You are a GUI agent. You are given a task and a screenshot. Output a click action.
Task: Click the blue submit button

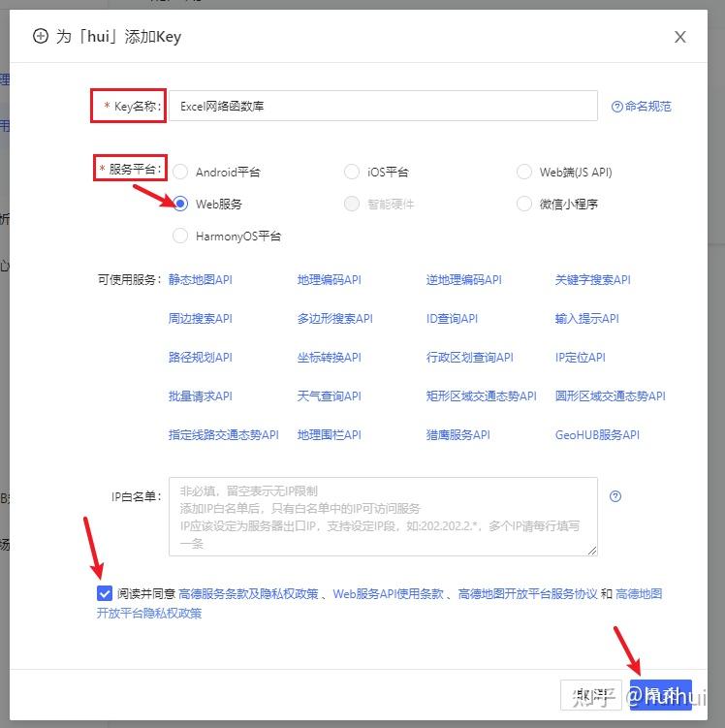point(660,695)
